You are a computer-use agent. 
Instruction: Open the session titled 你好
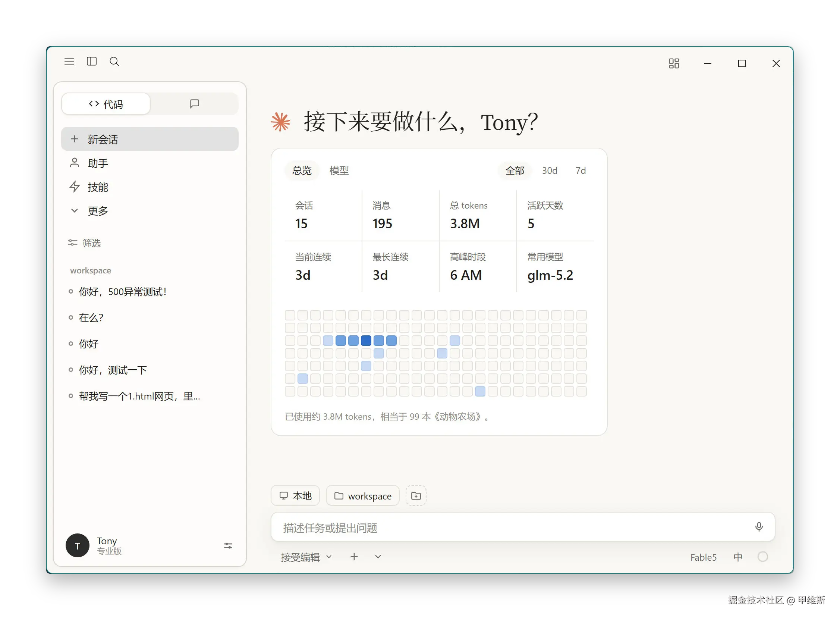[150, 344]
